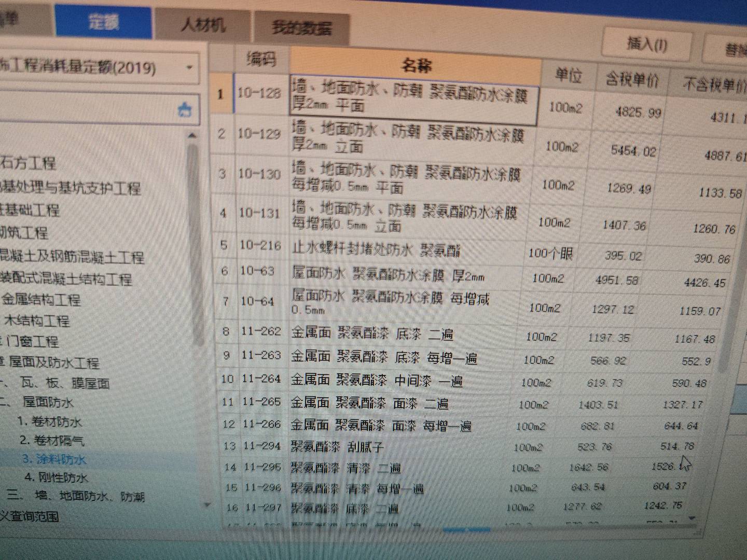The height and width of the screenshot is (560, 747).
Task: Click the blue icon in the search box
Action: [x=185, y=110]
